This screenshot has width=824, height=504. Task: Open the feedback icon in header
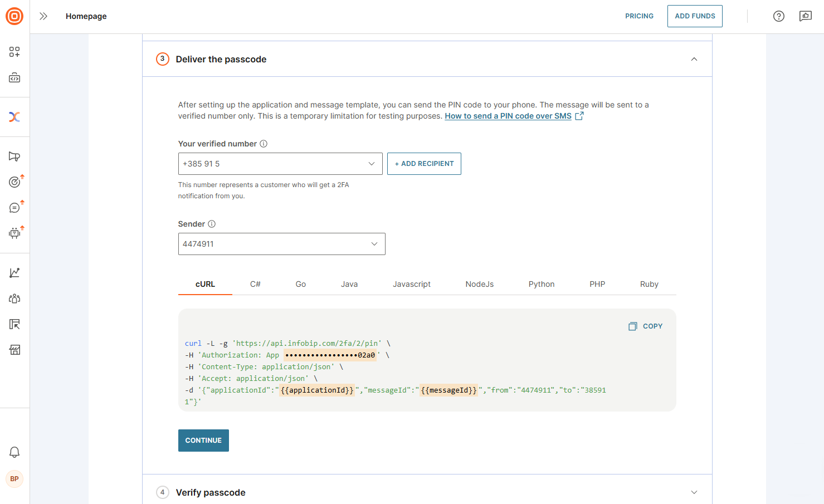click(806, 16)
